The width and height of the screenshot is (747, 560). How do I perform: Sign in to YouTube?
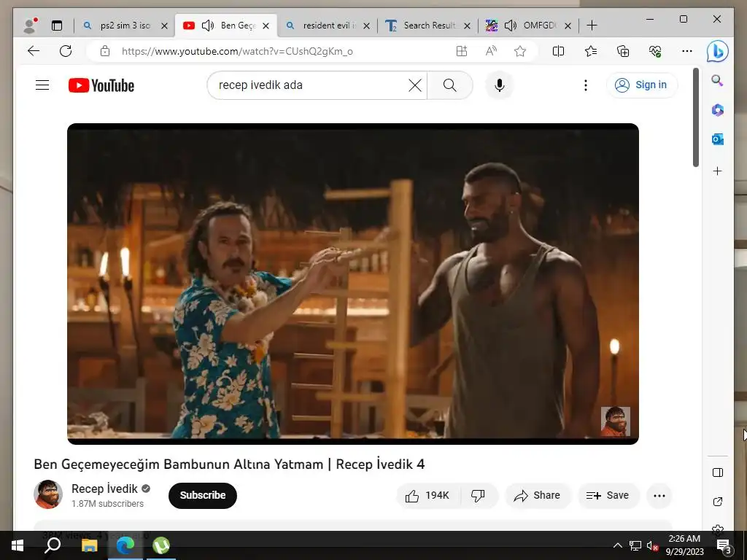tap(642, 85)
